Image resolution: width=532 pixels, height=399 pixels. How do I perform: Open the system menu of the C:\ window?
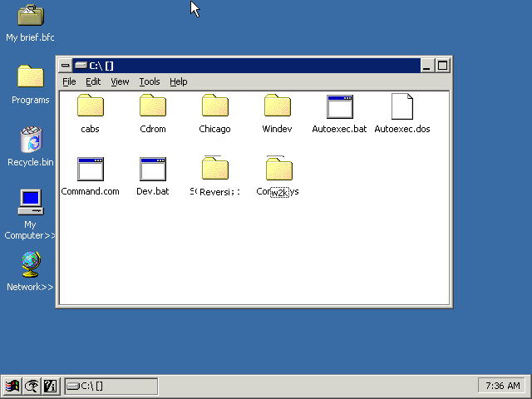[x=66, y=66]
